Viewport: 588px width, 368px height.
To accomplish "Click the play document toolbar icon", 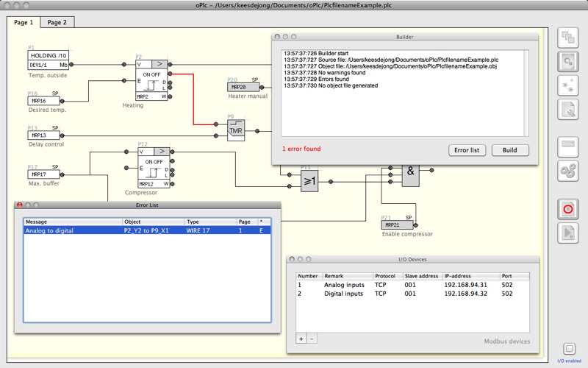I will click(x=567, y=233).
